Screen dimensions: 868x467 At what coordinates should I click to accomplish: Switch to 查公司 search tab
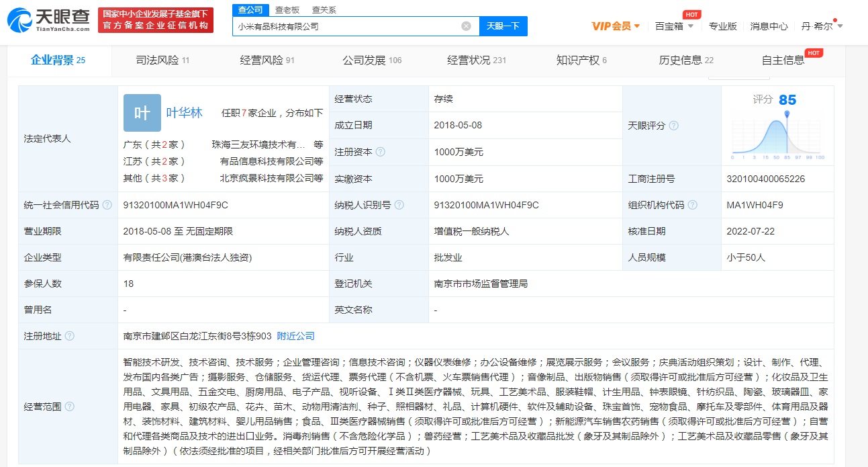[x=251, y=9]
